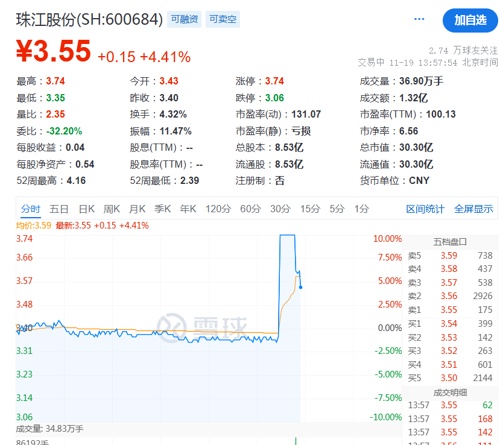
Task: Open 区间统计 link
Action: (425, 209)
